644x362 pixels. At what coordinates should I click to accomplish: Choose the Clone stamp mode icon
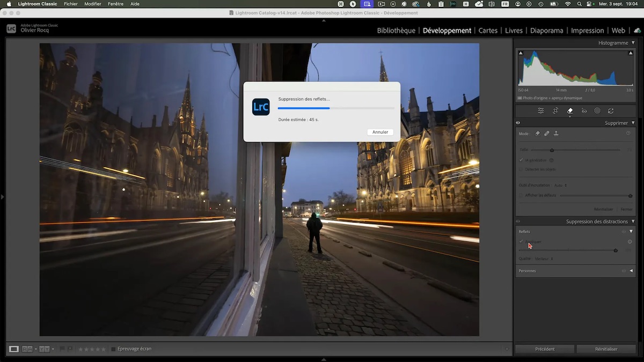[x=556, y=134]
